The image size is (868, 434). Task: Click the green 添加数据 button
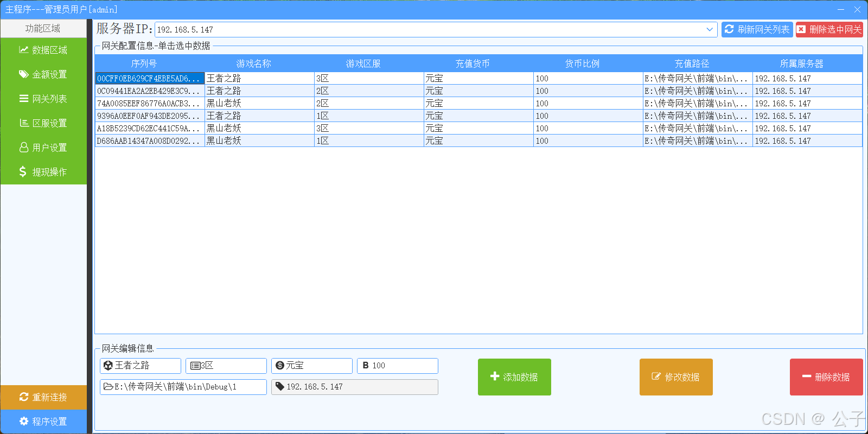(x=514, y=377)
